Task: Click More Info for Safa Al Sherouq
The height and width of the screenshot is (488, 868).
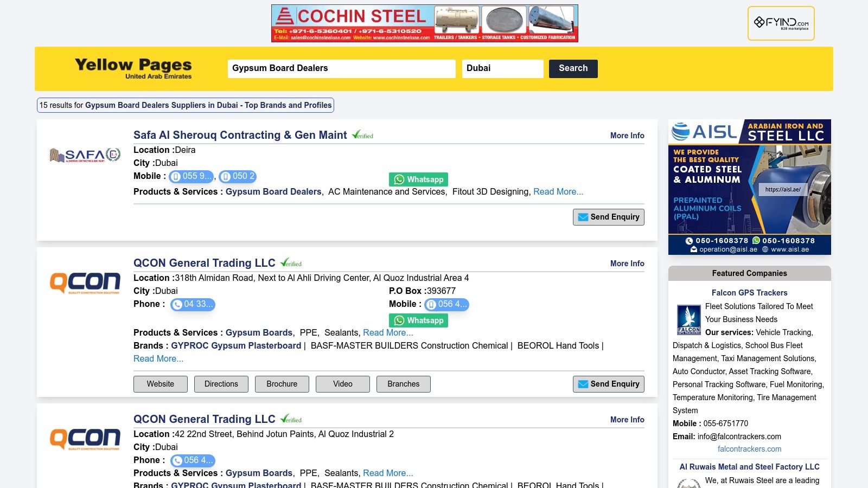Action: coord(627,136)
